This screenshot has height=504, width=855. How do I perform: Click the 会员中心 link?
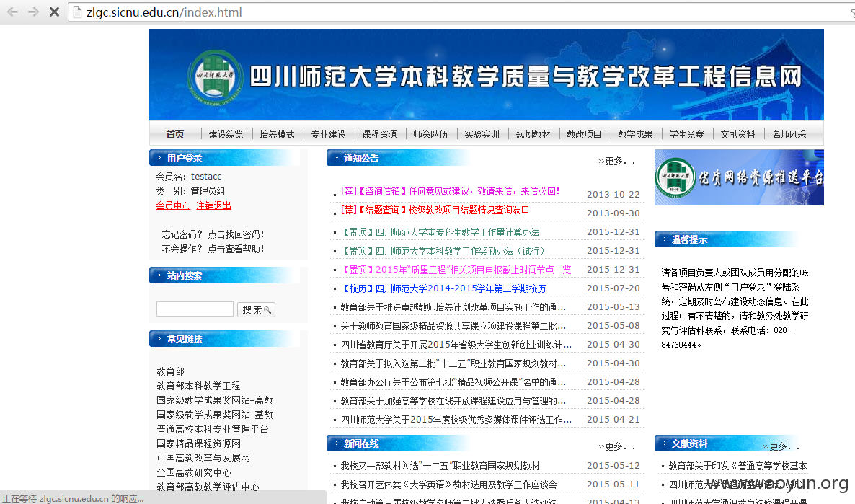(174, 205)
